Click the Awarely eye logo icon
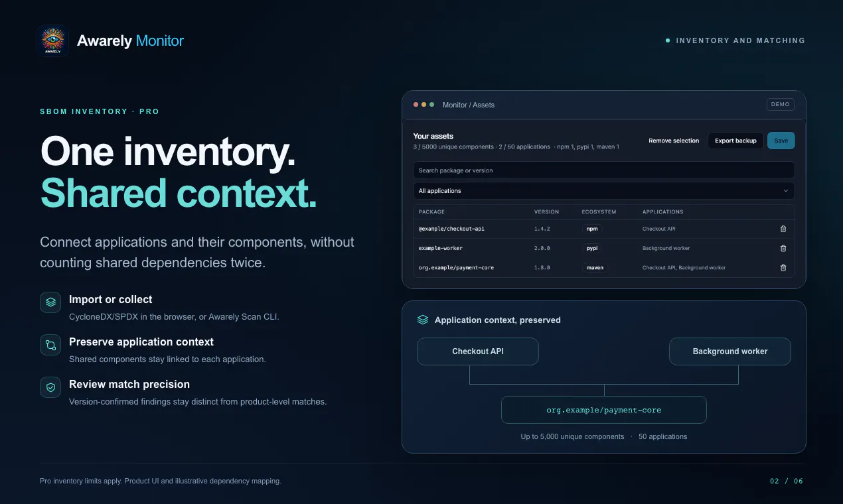Image resolution: width=843 pixels, height=504 pixels. tap(53, 40)
